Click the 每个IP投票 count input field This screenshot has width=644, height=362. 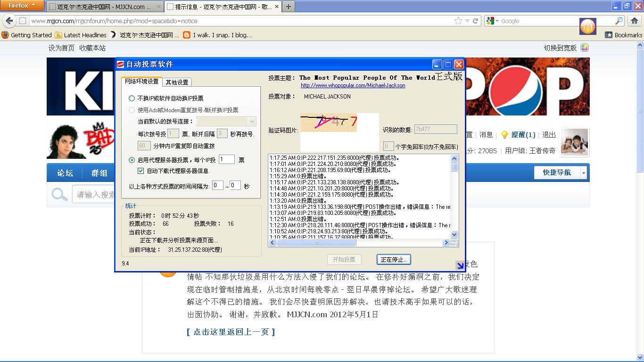pos(226,160)
